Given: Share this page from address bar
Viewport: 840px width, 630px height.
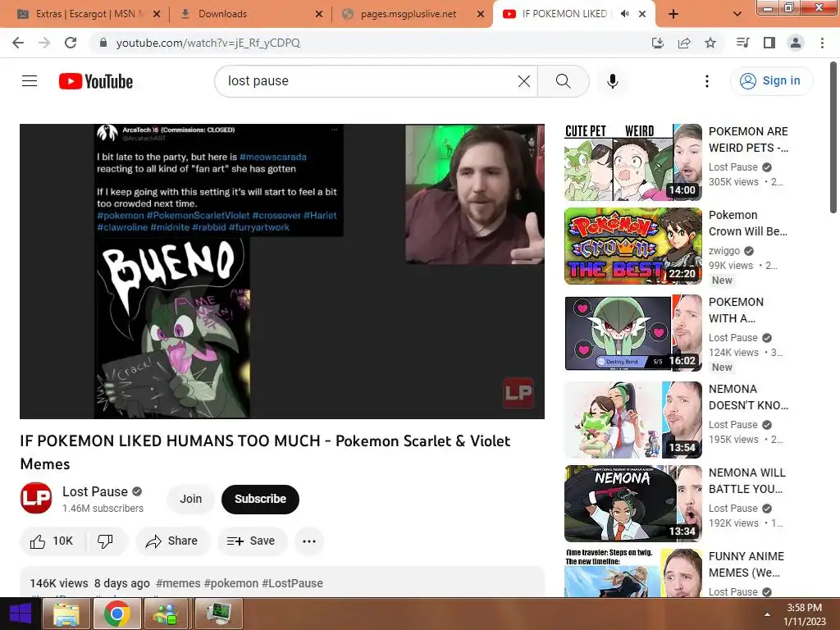Looking at the screenshot, I should click(684, 43).
